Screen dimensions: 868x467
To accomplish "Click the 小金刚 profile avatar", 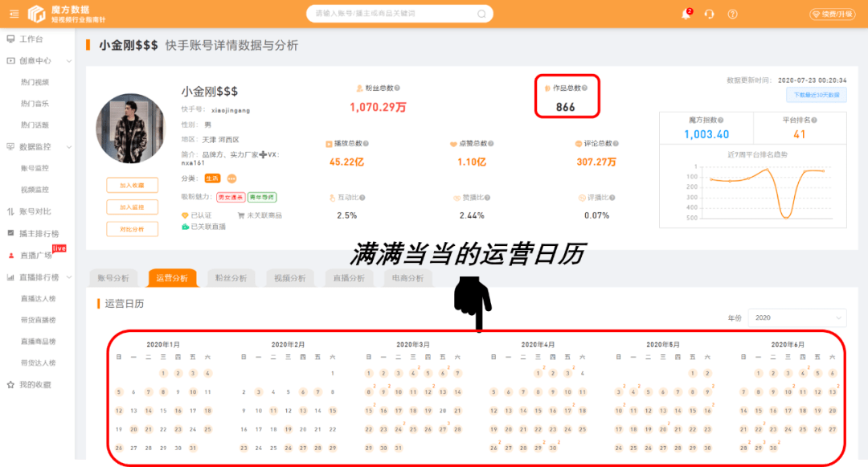I will 131,129.
